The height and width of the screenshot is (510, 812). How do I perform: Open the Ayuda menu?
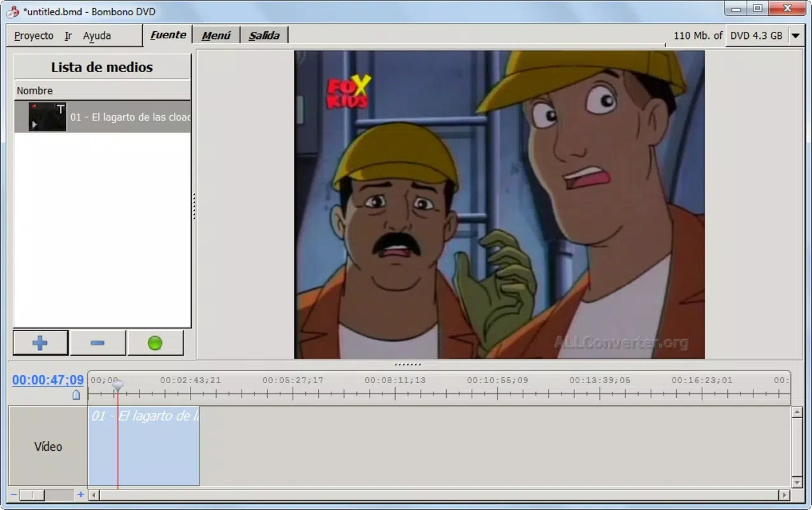[97, 36]
